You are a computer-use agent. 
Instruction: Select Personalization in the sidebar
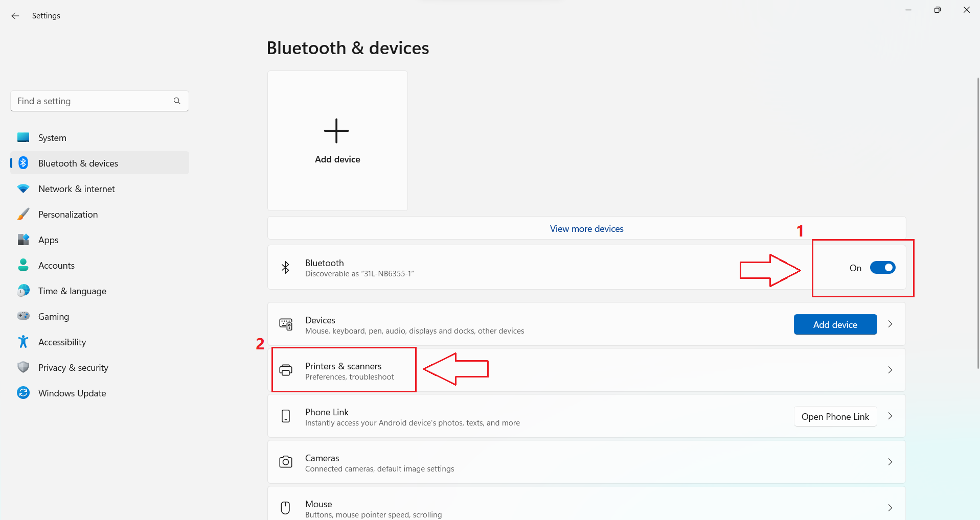pos(68,215)
